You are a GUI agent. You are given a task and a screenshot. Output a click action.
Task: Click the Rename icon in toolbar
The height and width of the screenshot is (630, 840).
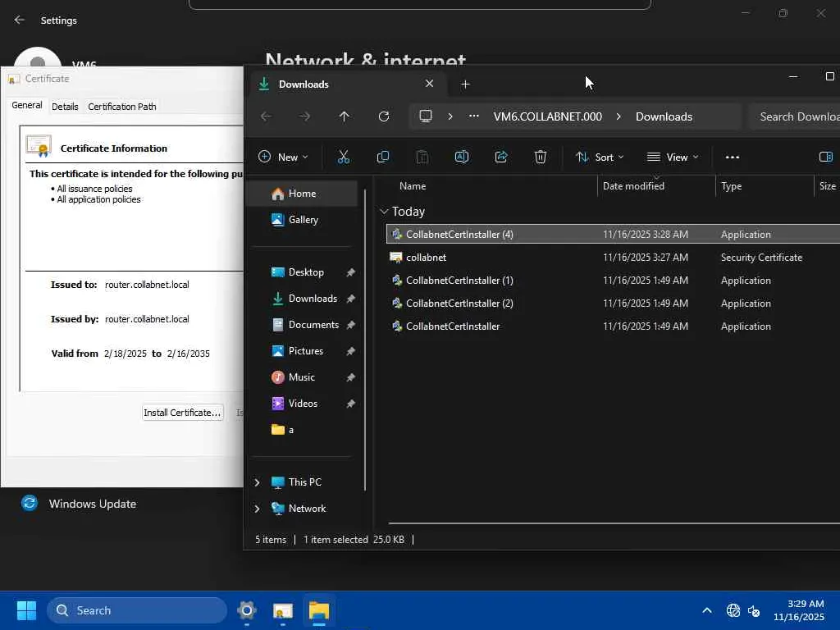click(x=462, y=157)
